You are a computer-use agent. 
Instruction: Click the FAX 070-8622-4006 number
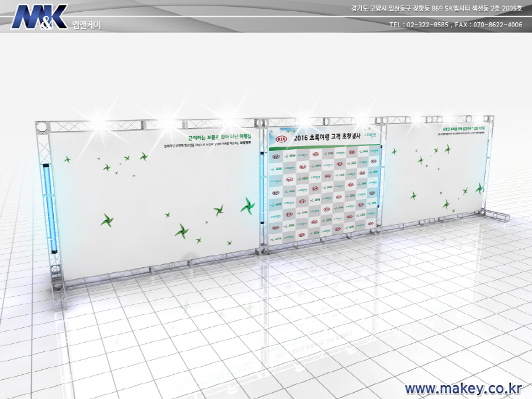point(489,25)
